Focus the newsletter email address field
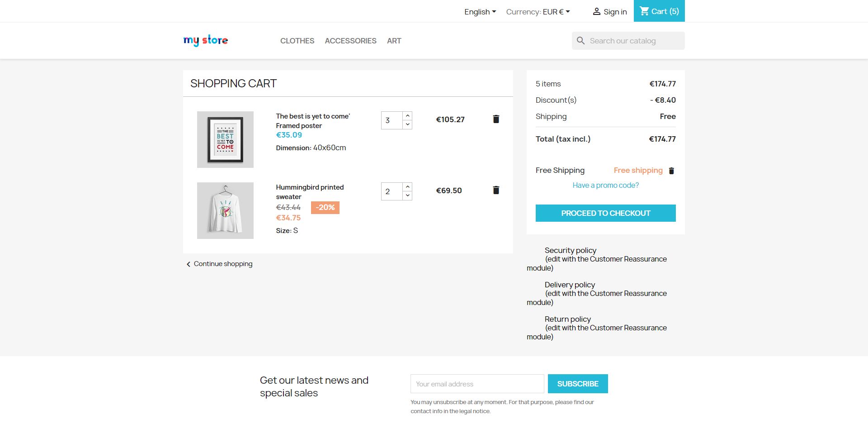868x424 pixels. pos(477,384)
